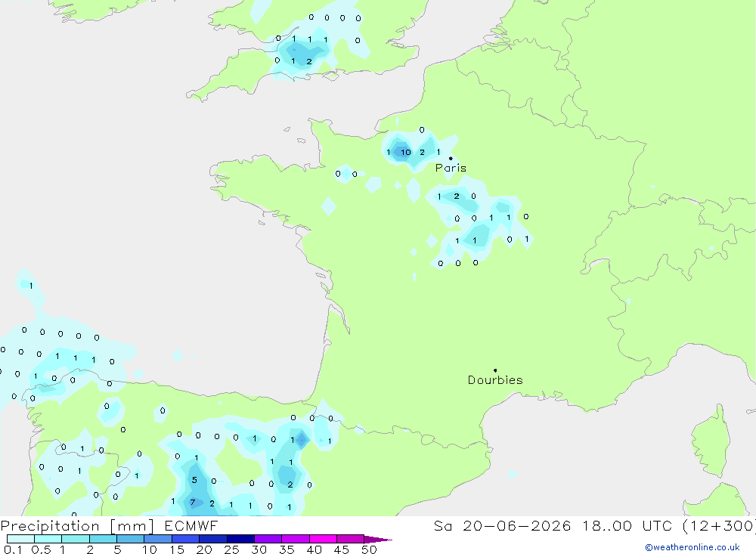The image size is (756, 554).
Task: Click the 50 legend scale label
Action: (369, 549)
